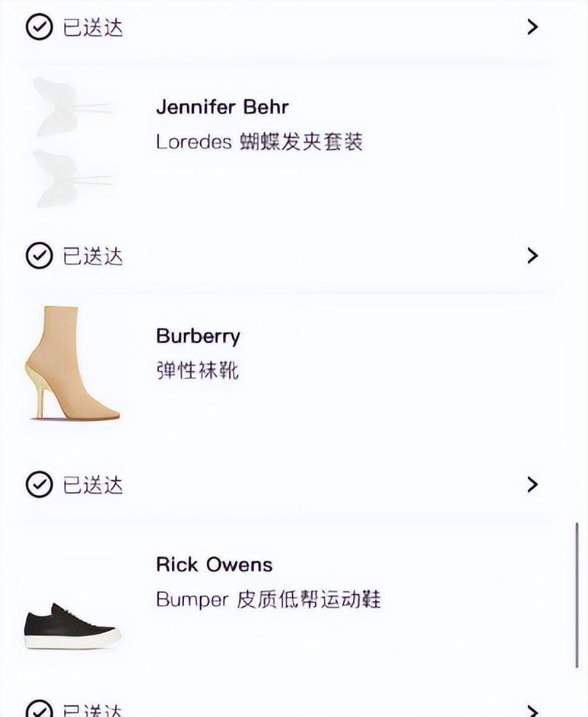Open the Burberry brand name
588x717 pixels.
click(198, 336)
